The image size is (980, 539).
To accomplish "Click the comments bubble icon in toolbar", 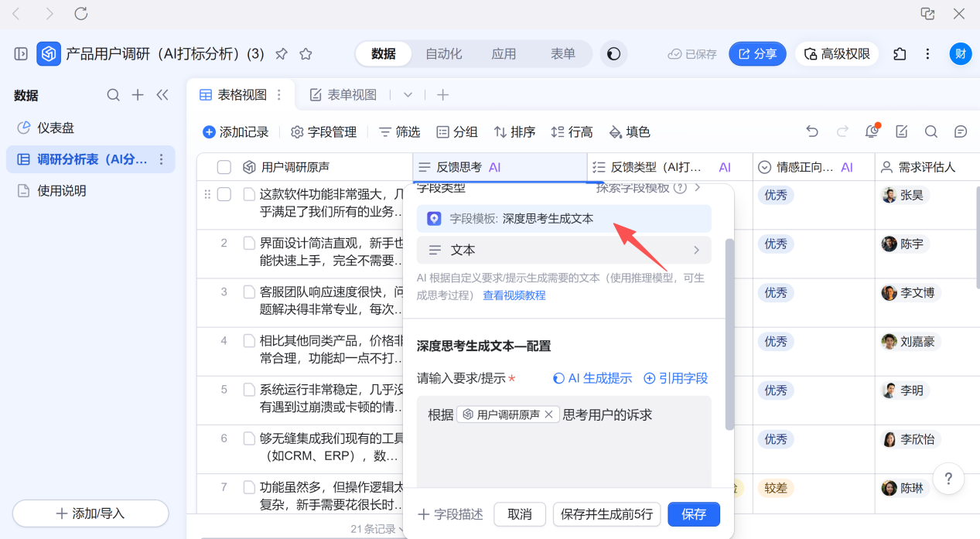I will point(961,131).
